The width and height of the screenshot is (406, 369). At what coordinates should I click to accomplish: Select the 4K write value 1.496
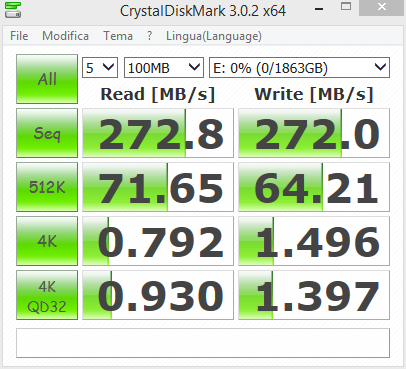pyautogui.click(x=314, y=241)
